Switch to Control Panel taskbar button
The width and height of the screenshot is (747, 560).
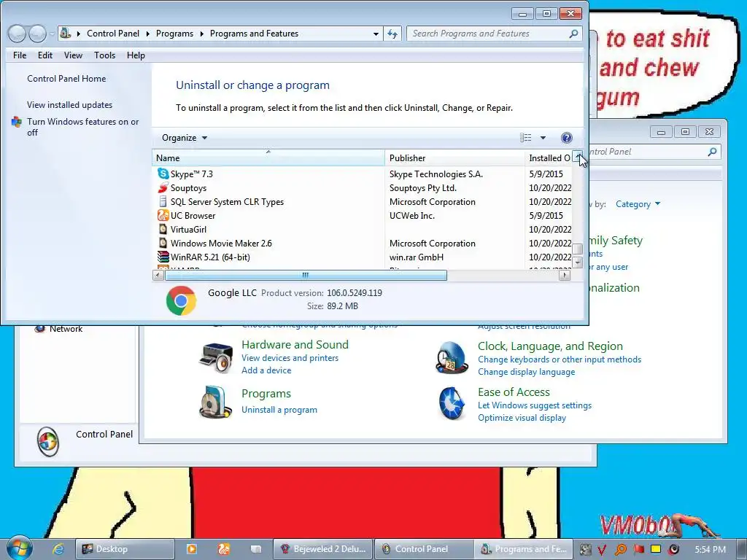[x=423, y=549]
